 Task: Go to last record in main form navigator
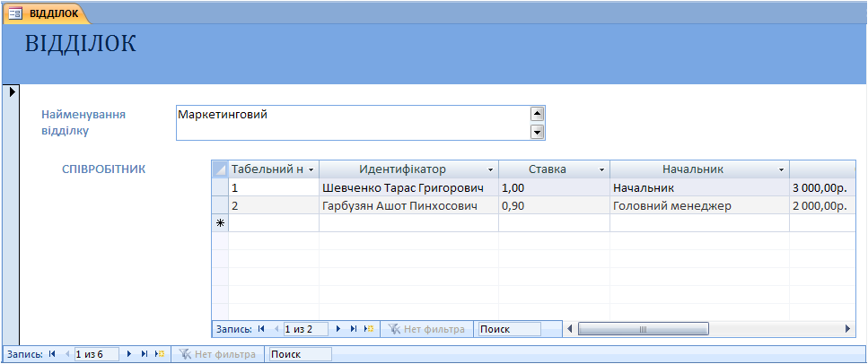pos(145,354)
